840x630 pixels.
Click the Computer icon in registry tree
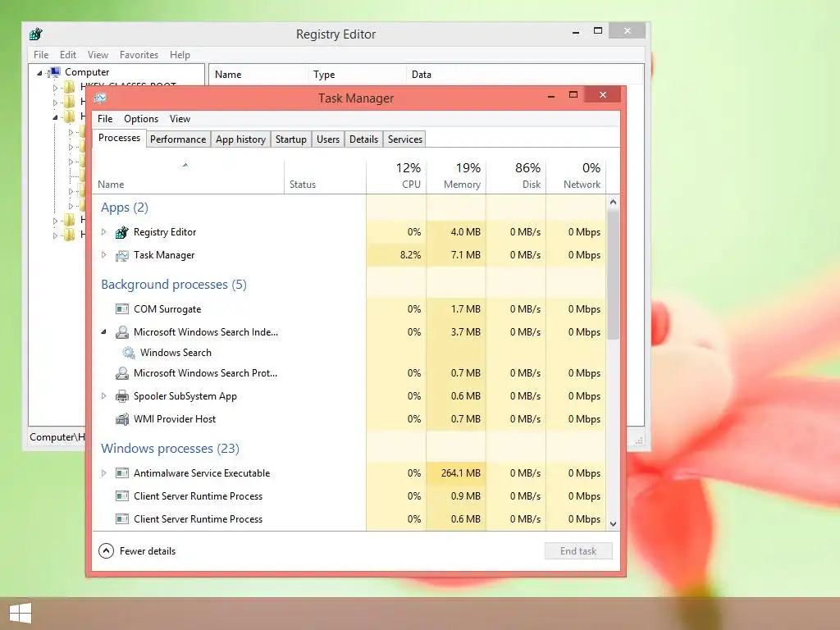tap(54, 72)
